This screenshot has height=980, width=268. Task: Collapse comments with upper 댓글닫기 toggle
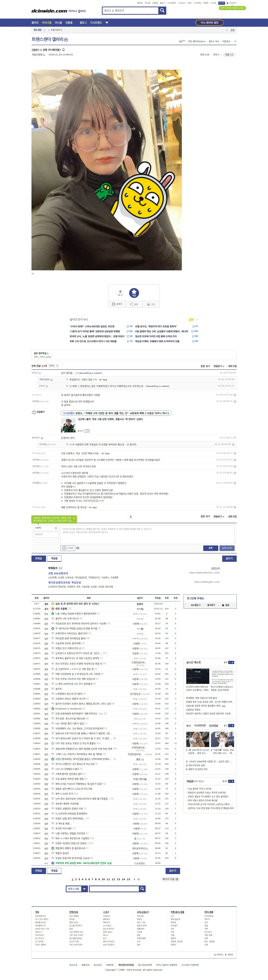[x=219, y=366]
